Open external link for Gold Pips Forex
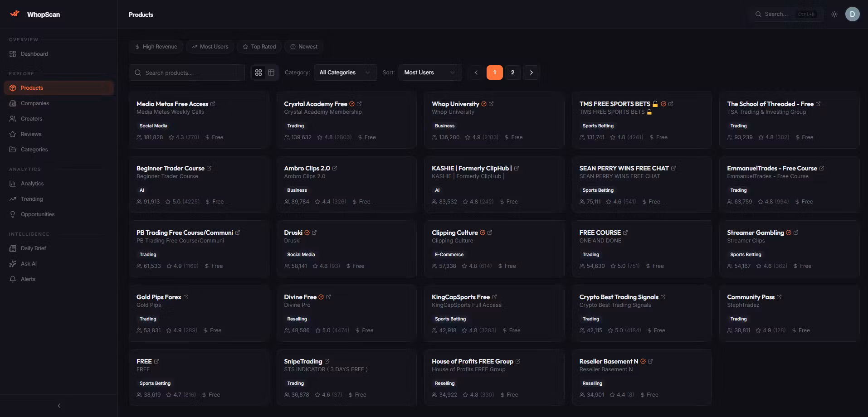The image size is (868, 417). pyautogui.click(x=186, y=297)
